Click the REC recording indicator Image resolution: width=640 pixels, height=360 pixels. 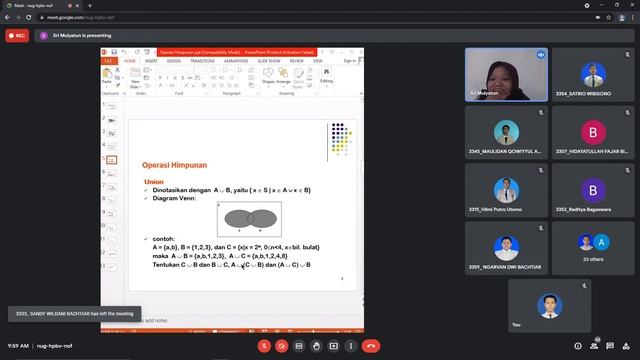click(17, 36)
